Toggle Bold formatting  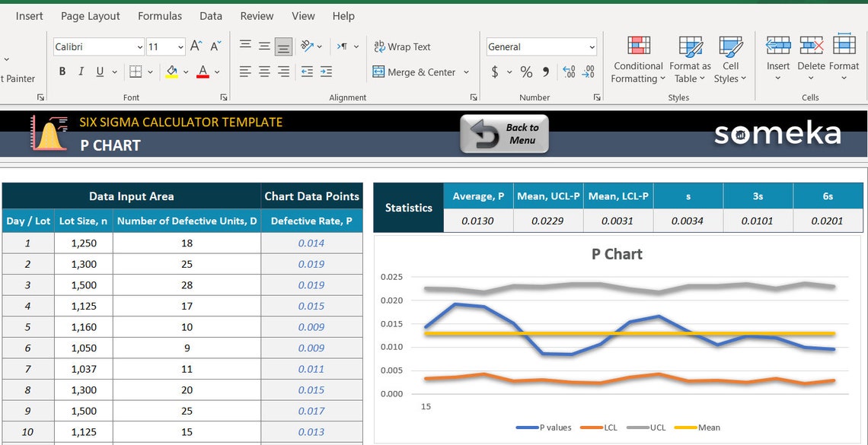click(x=62, y=71)
